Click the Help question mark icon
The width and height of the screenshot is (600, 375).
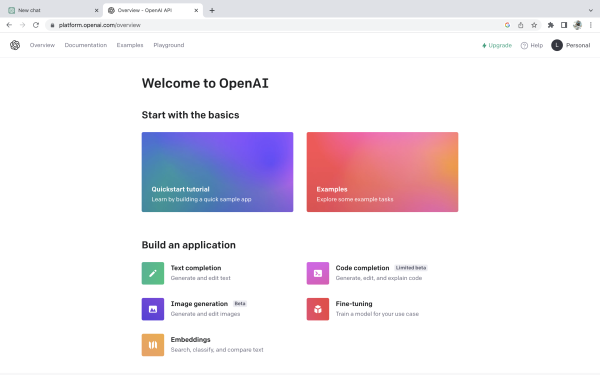point(524,46)
